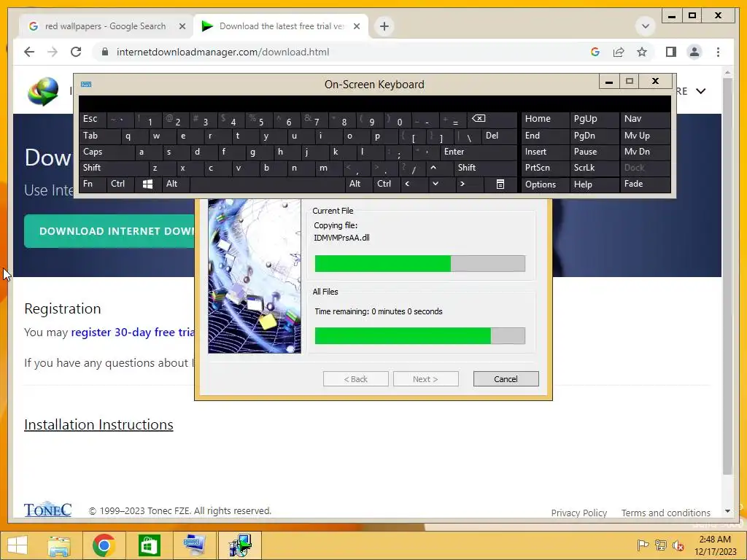
Task: Click the Help key on On-Screen Keyboard
Action: (x=594, y=184)
